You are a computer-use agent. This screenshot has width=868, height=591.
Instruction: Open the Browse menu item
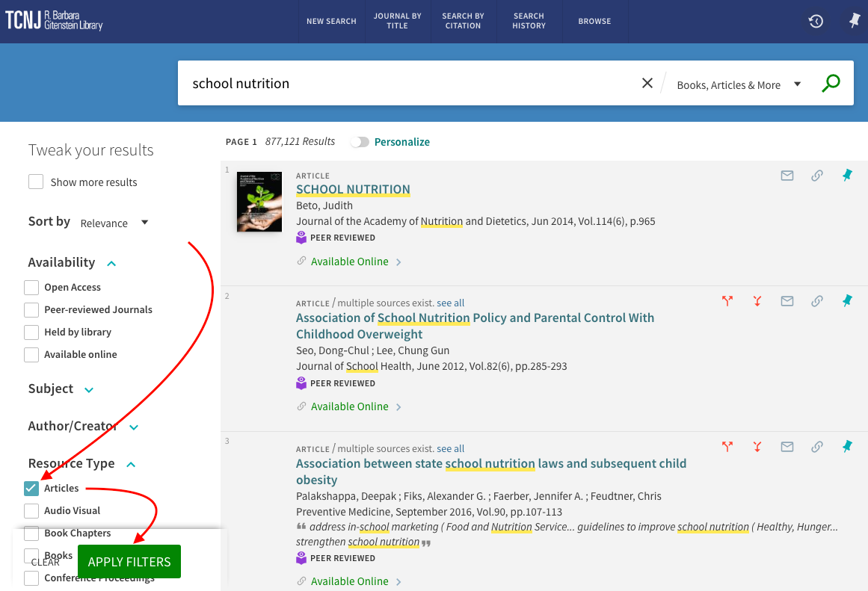(x=594, y=21)
